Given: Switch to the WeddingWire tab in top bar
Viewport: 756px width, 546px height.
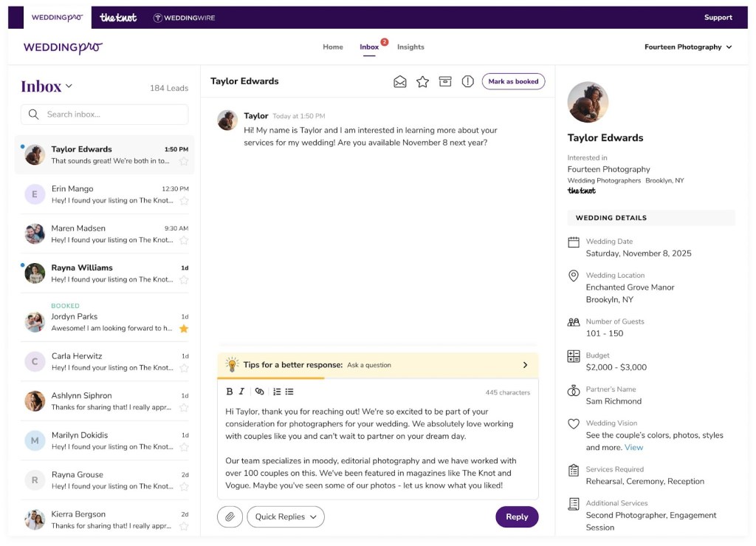Looking at the screenshot, I should click(184, 18).
